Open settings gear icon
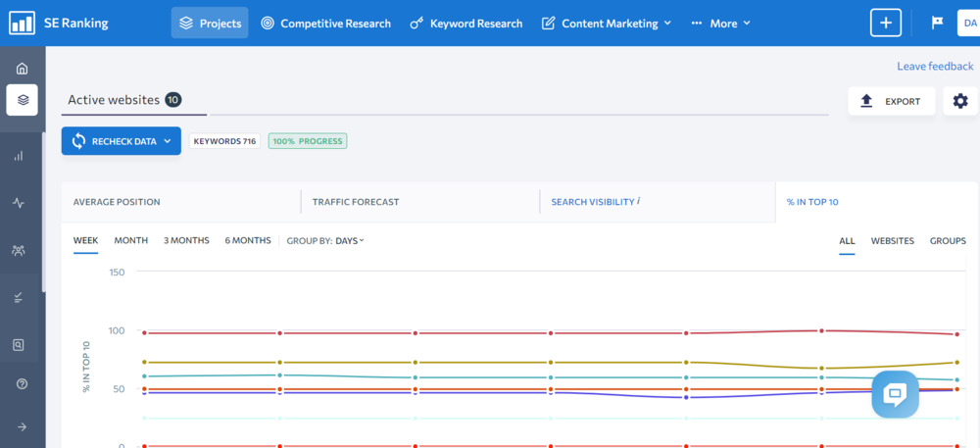Viewport: 980px width, 448px height. (x=960, y=101)
